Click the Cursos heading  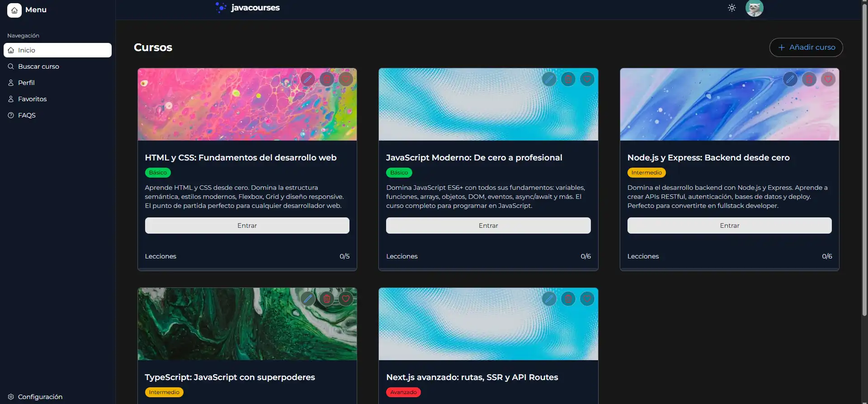click(x=153, y=47)
